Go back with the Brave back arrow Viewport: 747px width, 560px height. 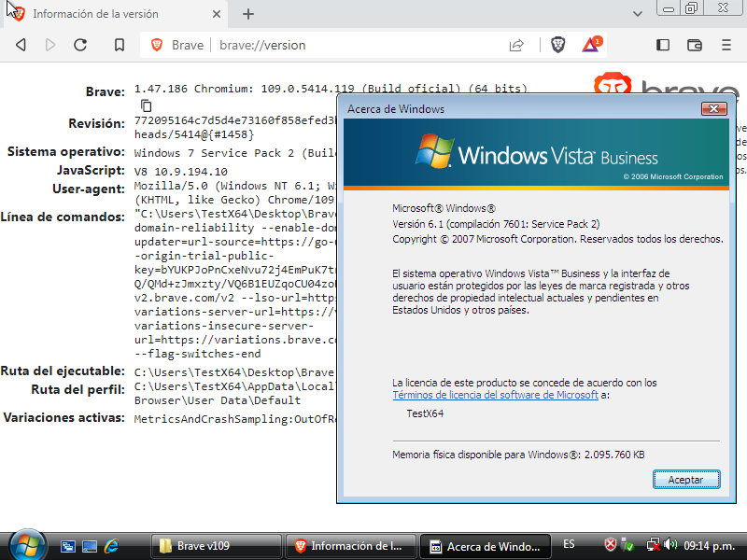(x=21, y=45)
